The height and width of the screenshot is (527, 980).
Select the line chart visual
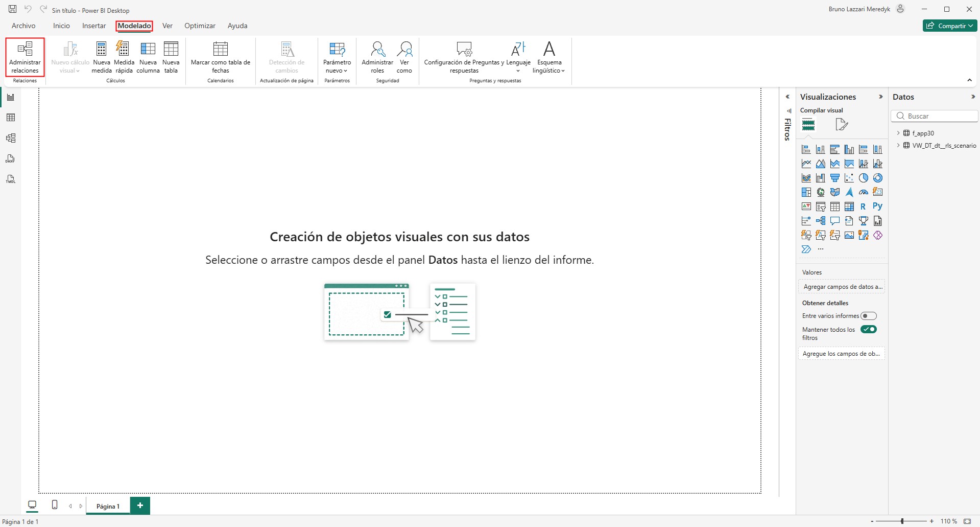coord(806,164)
